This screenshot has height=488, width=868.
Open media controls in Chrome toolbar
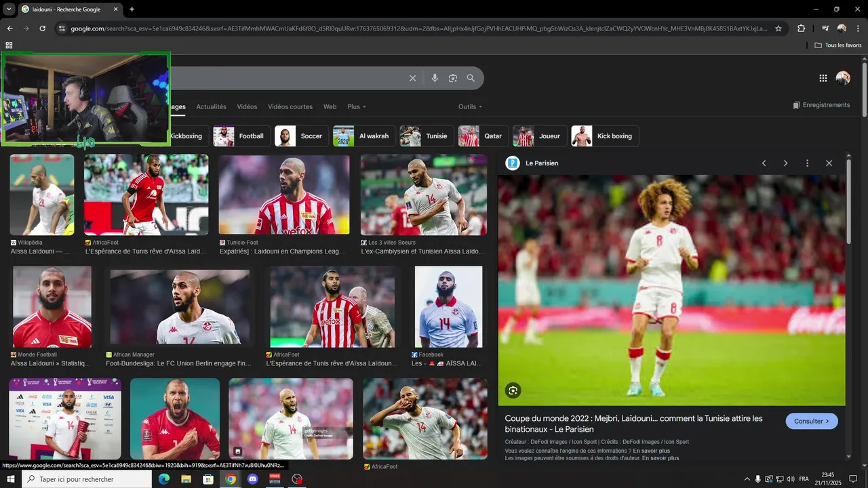825,28
